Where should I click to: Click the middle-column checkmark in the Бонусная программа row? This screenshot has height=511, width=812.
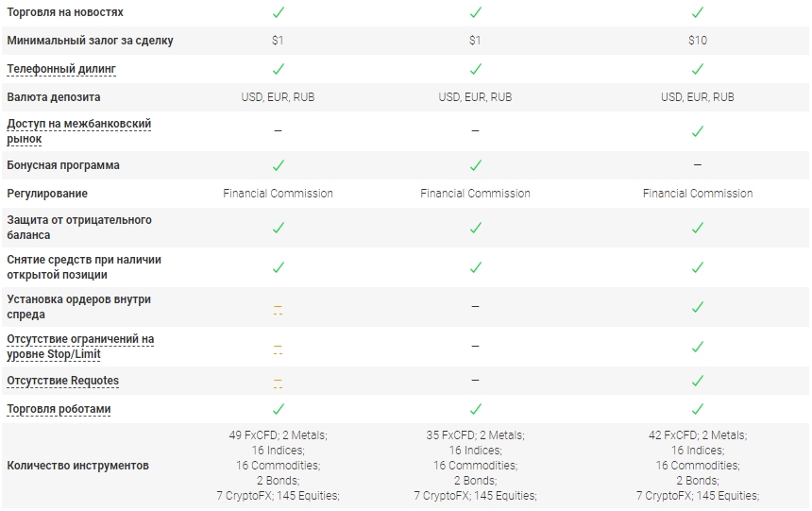pos(475,165)
